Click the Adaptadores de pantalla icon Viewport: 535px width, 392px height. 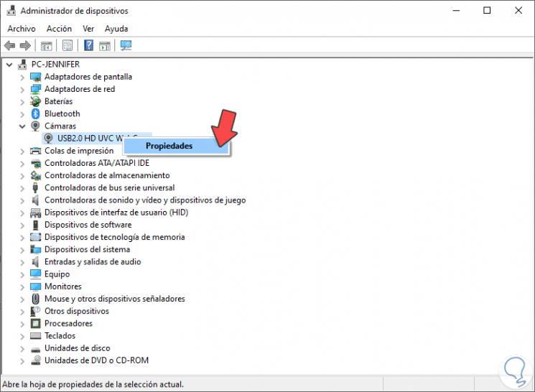click(35, 77)
